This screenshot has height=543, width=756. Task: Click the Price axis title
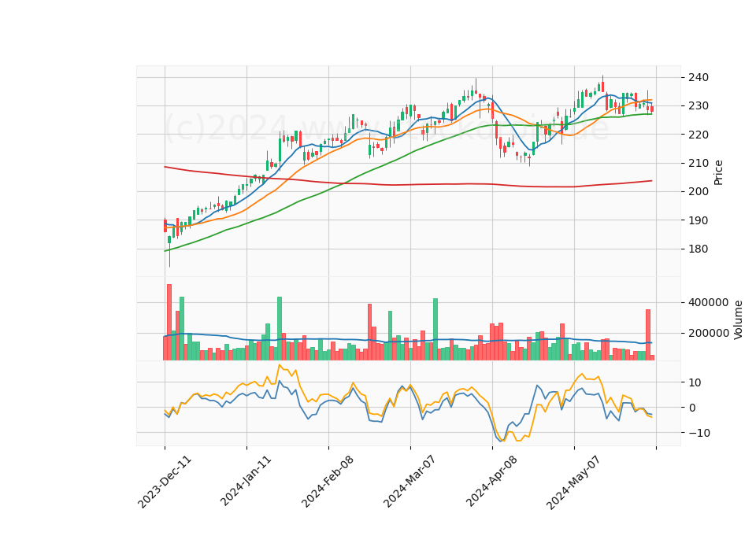tap(718, 172)
